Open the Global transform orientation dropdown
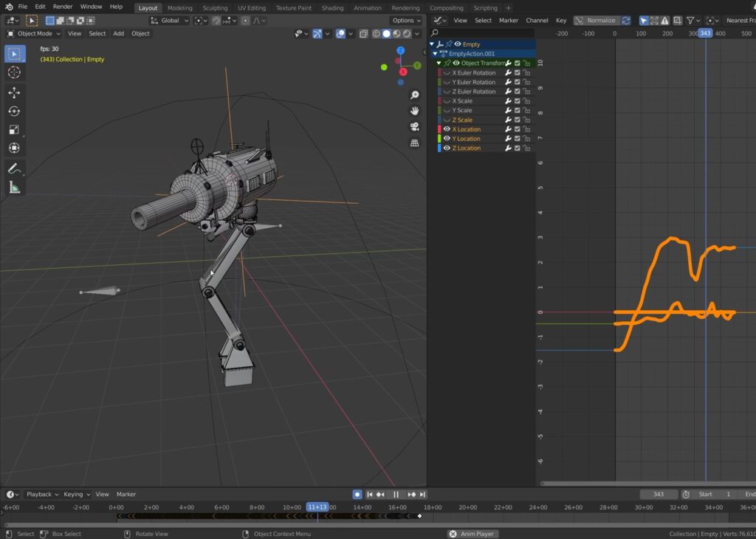 click(x=169, y=20)
